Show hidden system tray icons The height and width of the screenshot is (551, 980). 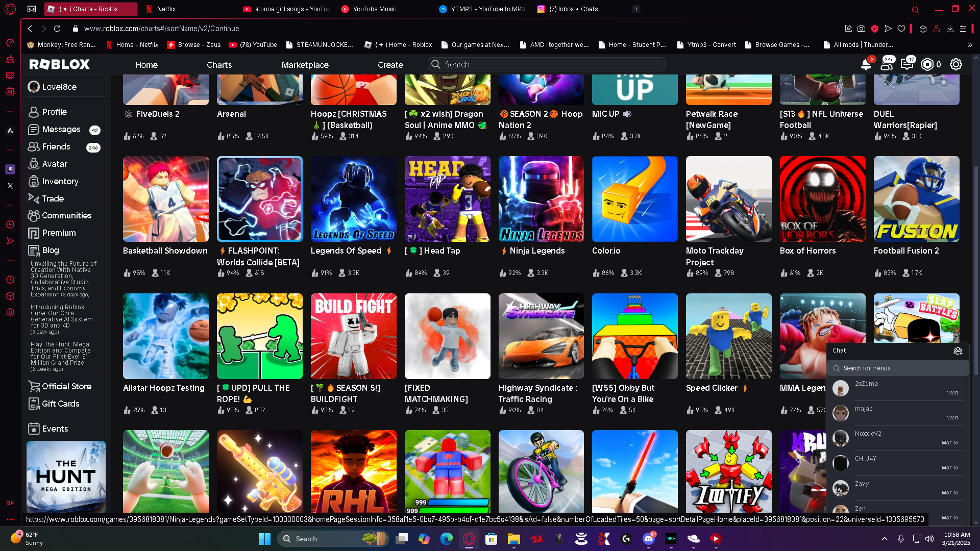point(884,539)
